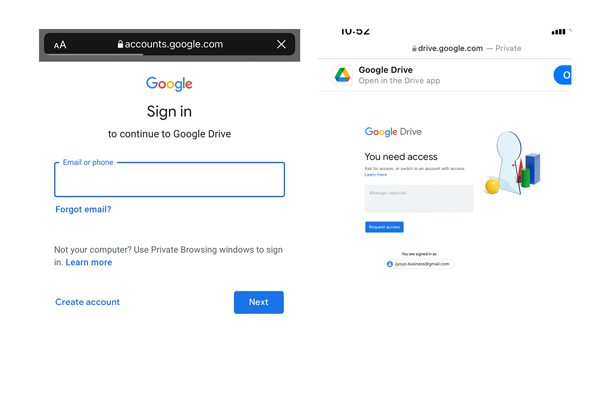This screenshot has height=400, width=600.
Task: Tap the blue Open button in app banner
Action: pos(563,75)
